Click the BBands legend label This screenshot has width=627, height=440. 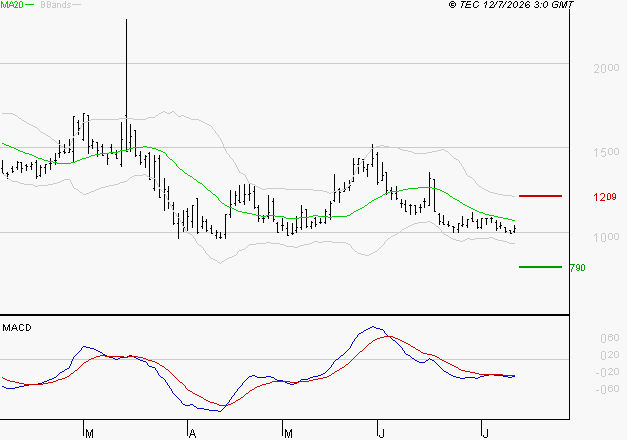click(x=56, y=5)
